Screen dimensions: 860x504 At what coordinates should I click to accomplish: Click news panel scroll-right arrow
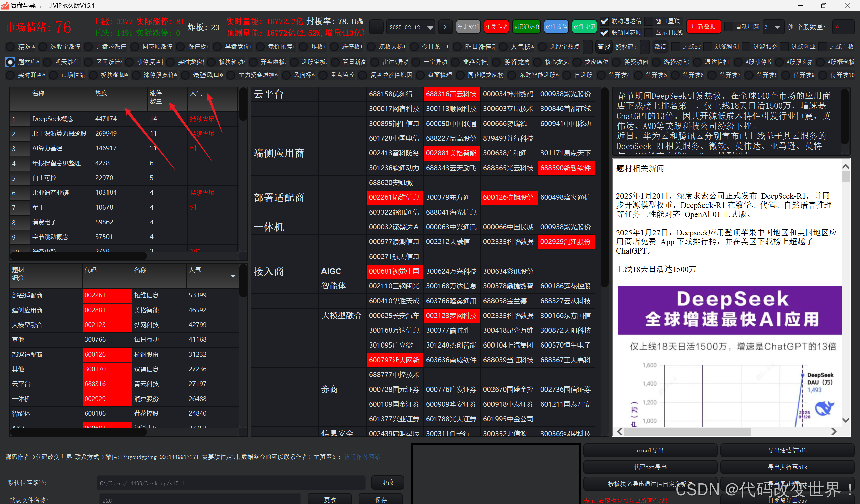point(834,431)
